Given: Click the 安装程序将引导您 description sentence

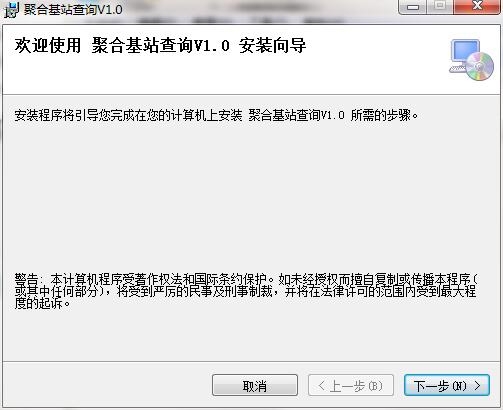Looking at the screenshot, I should 216,116.
